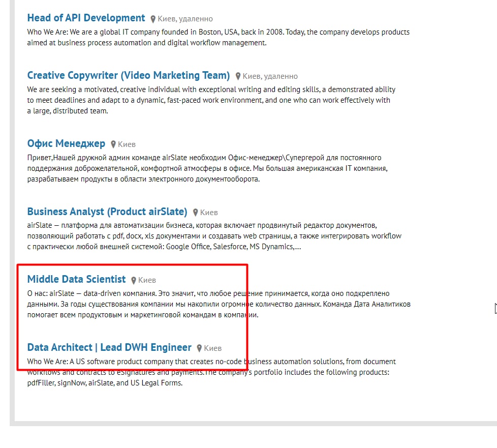Click location pin beside Business Analyst title
Image resolution: width=497 pixels, height=448 pixels.
195,212
